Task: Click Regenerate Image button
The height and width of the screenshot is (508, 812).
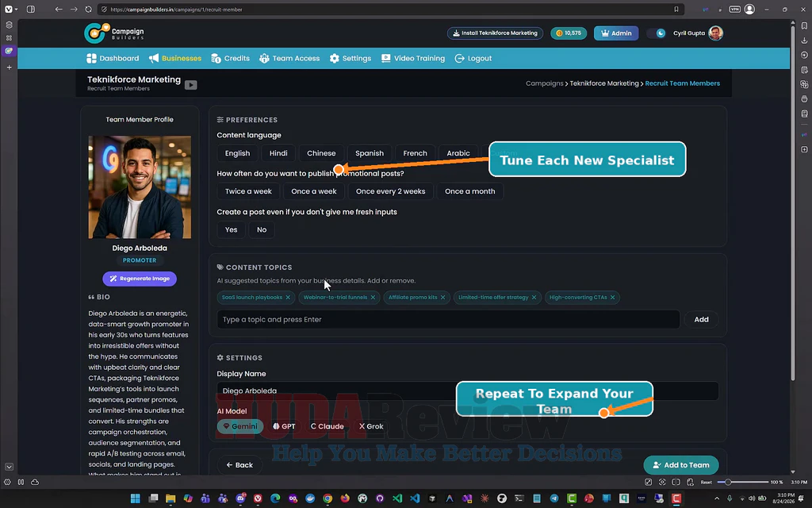Action: coord(140,279)
